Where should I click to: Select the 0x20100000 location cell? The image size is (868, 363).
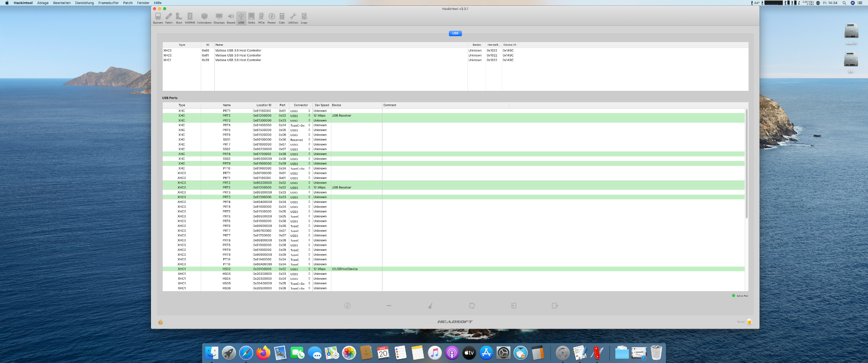point(264,269)
